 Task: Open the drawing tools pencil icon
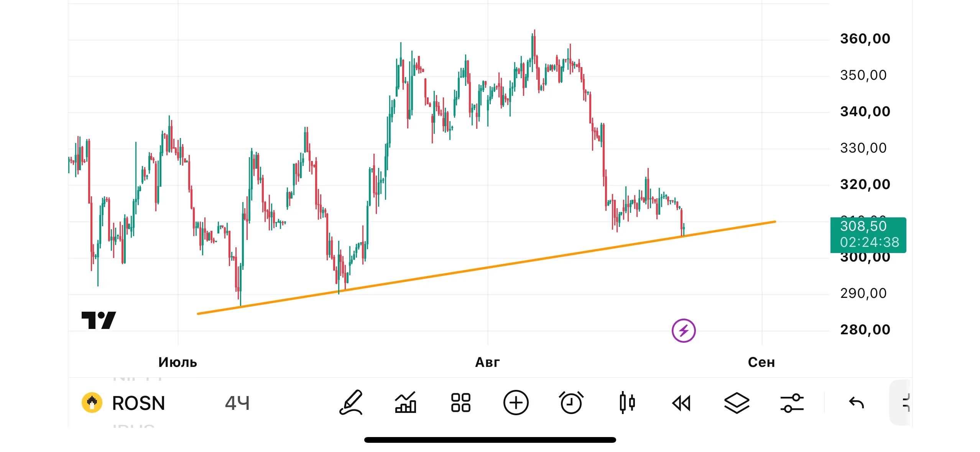pos(350,403)
